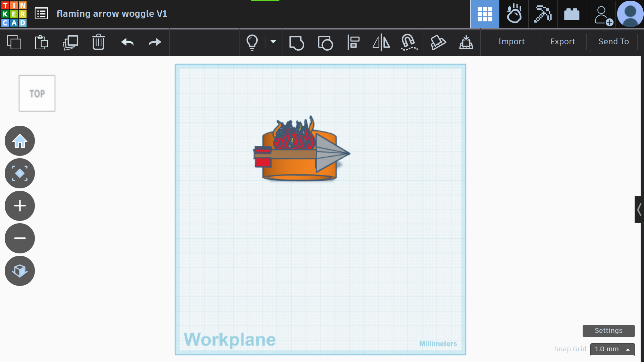This screenshot has width=644, height=362.
Task: Toggle show all lightbulb icon
Action: 252,42
